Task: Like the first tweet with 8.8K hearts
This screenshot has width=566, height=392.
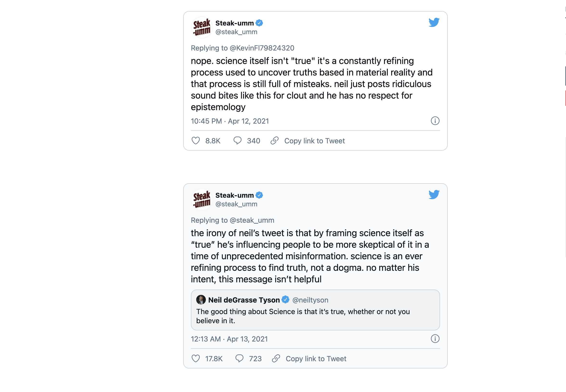Action: pyautogui.click(x=196, y=141)
